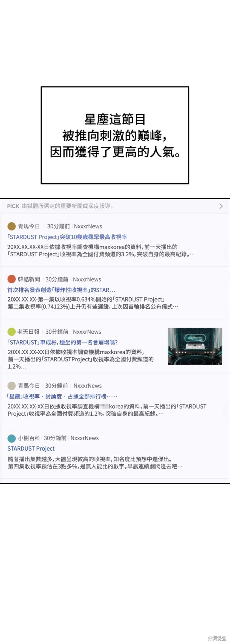This screenshot has width=230, height=644.
Task: Expand PICK news with right chevron arrow
Action: 221,206
